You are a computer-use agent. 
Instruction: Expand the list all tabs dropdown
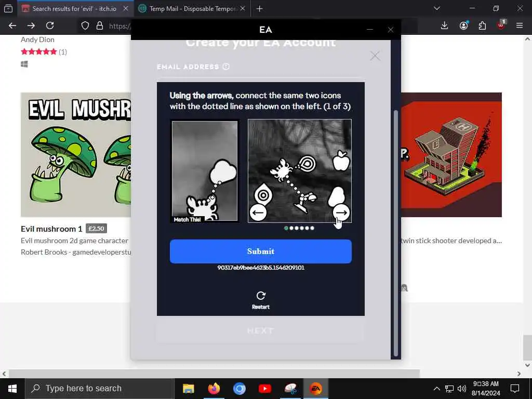[436, 8]
